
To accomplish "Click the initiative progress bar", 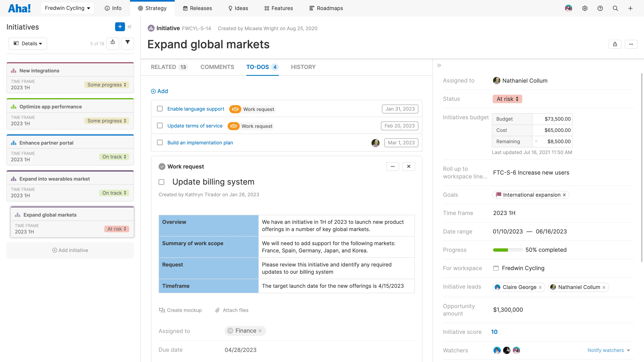I will click(507, 250).
